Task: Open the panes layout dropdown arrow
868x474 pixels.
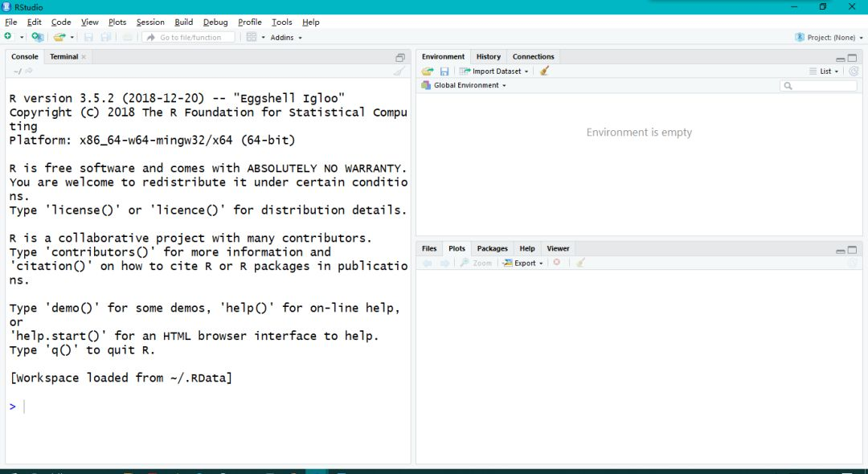Action: (x=263, y=38)
